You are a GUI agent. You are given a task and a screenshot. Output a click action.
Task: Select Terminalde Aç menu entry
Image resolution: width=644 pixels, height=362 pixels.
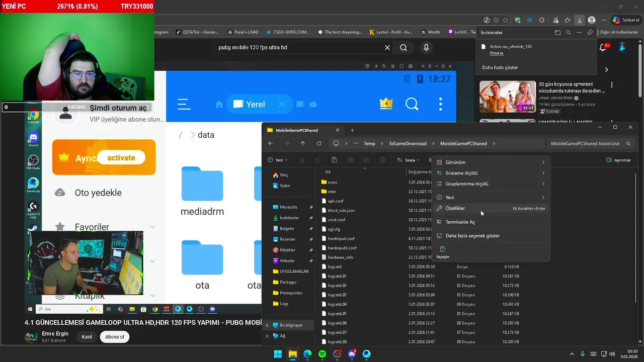tap(491, 222)
